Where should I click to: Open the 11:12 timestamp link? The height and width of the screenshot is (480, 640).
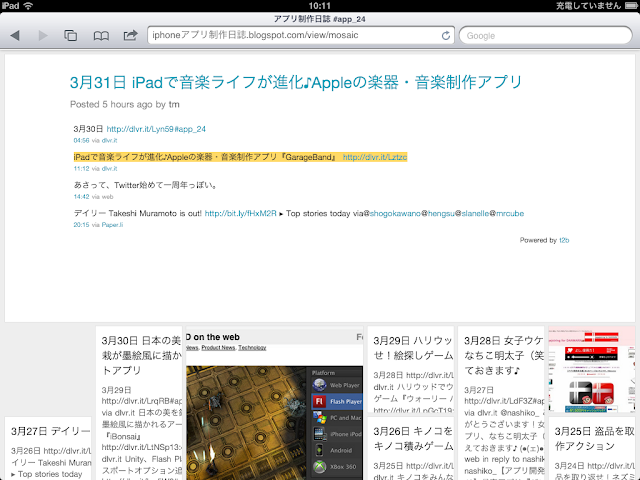[81, 169]
